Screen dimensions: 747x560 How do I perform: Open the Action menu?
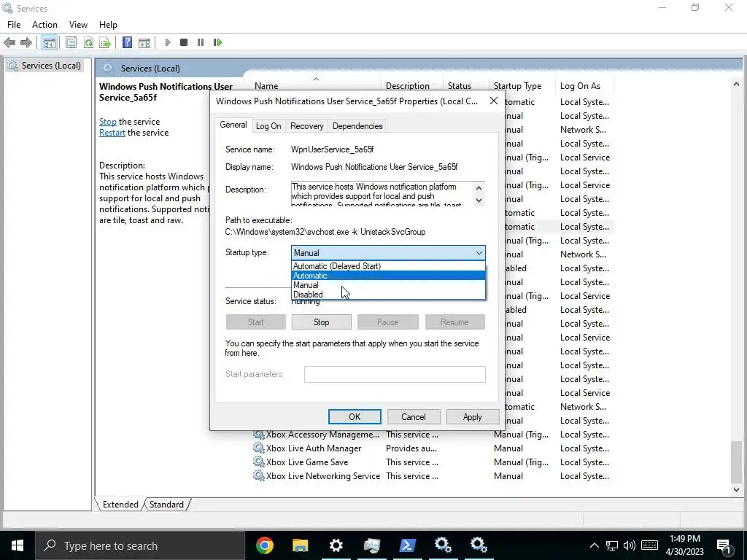coord(44,25)
